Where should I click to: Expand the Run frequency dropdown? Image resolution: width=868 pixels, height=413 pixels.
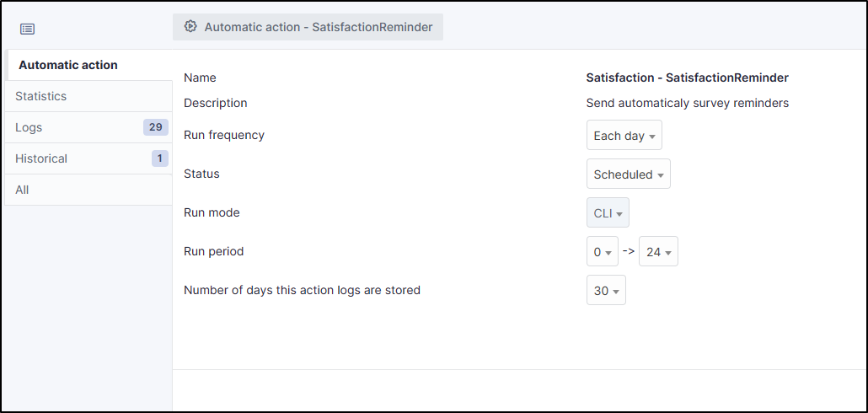click(x=624, y=136)
